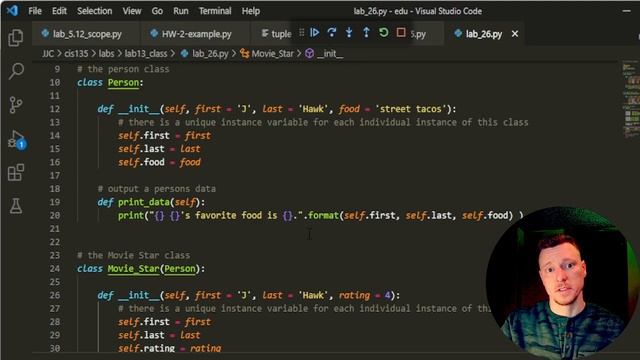Screen dimensions: 640x360
Task: Switch to HW-2-example.py tab
Action: pyautogui.click(x=196, y=34)
